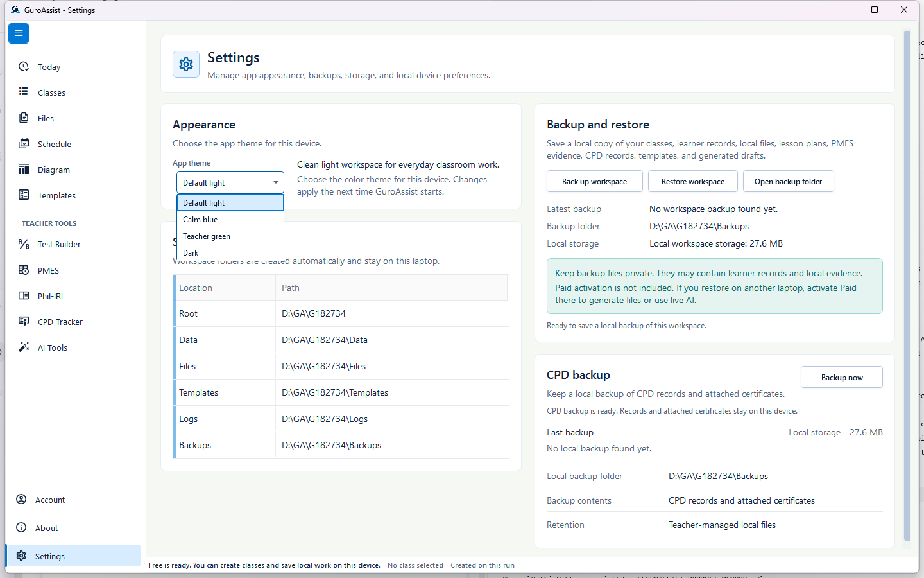Viewport: 924px width, 578px height.
Task: Go to Classes page
Action: (51, 93)
